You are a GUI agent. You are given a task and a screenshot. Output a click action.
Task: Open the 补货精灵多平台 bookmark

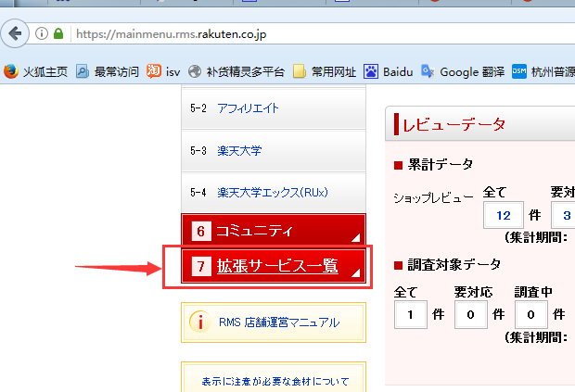click(x=236, y=71)
